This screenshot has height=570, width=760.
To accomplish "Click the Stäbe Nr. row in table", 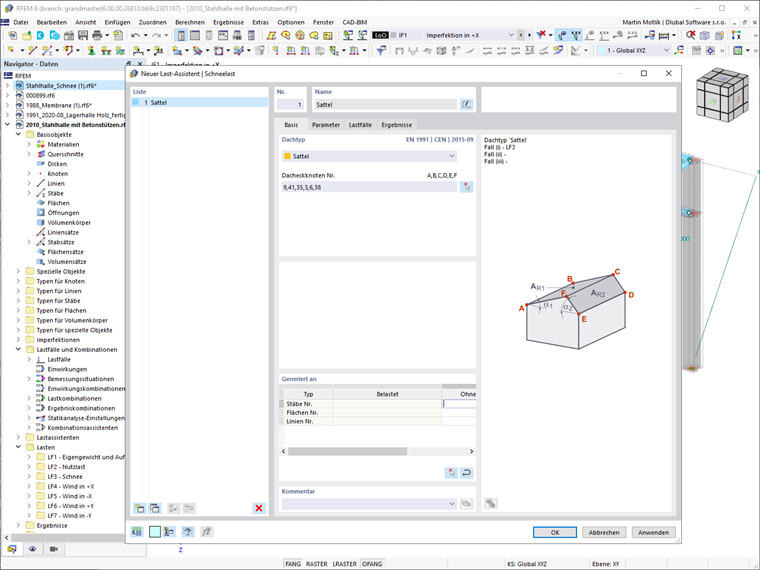I will click(378, 404).
